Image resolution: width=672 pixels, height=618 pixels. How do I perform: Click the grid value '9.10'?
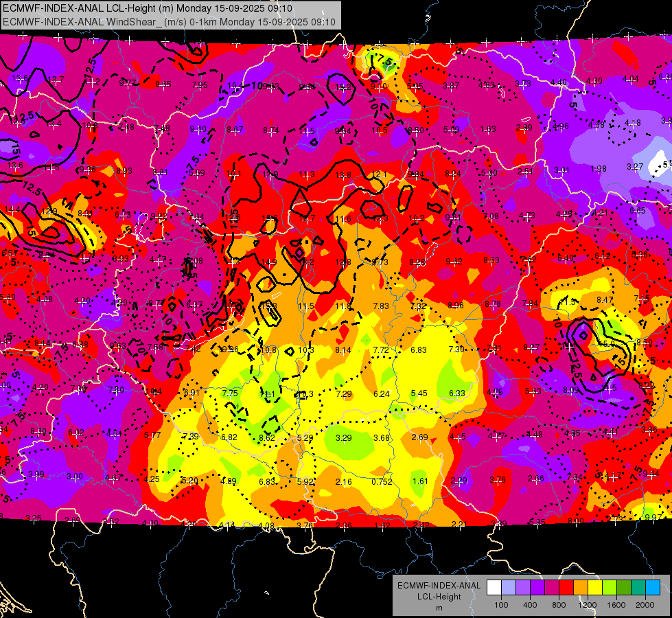378,87
